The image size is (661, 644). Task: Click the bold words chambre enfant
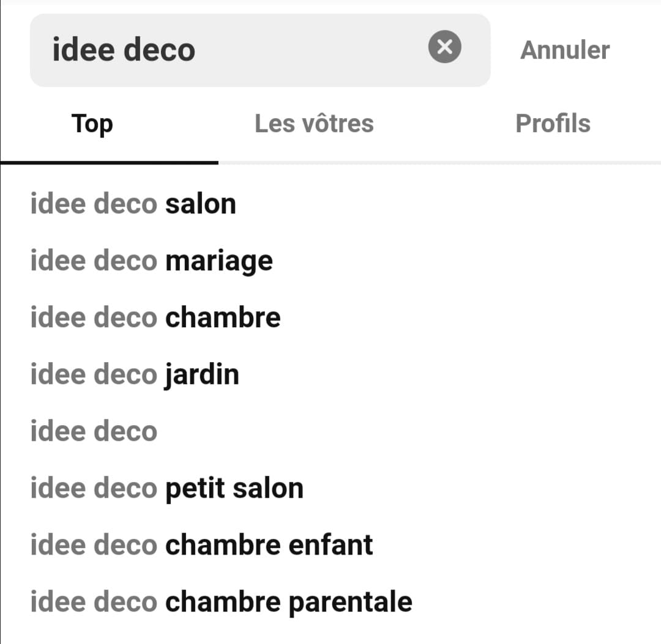(269, 545)
